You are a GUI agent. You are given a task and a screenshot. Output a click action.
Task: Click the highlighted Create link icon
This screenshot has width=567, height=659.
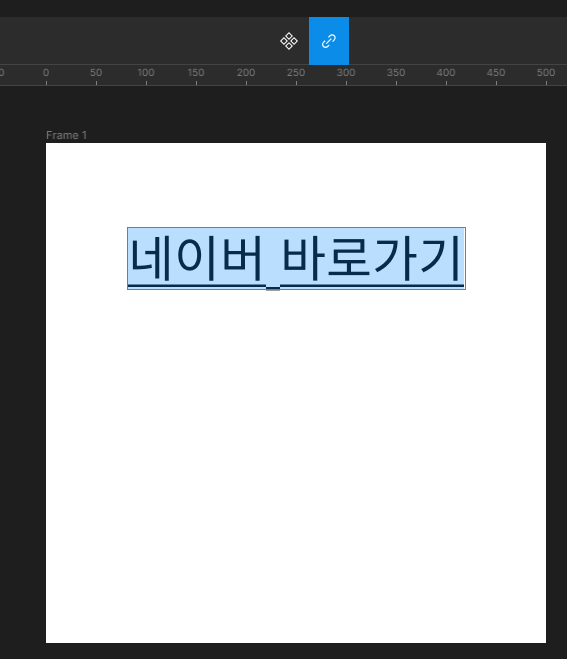click(329, 41)
